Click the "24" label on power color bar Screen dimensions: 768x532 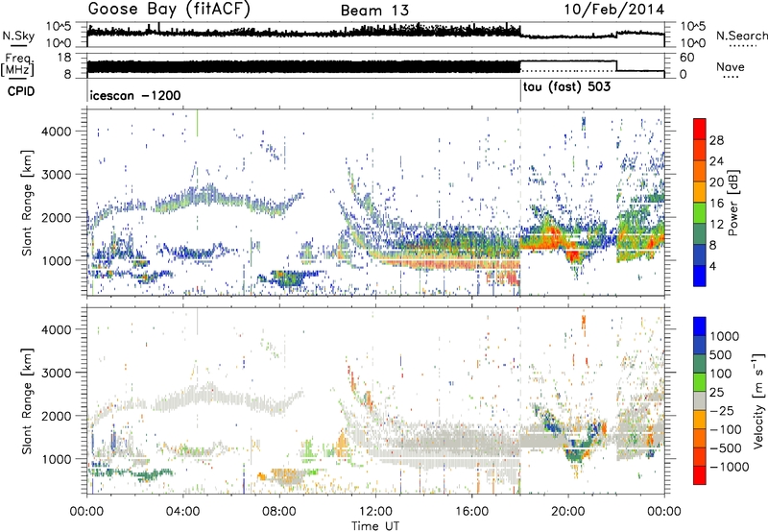[x=716, y=161]
